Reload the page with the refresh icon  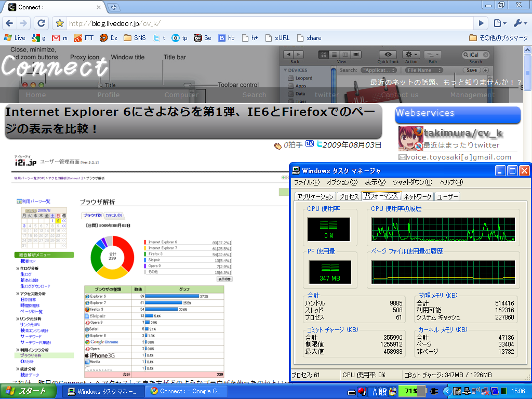pos(41,23)
